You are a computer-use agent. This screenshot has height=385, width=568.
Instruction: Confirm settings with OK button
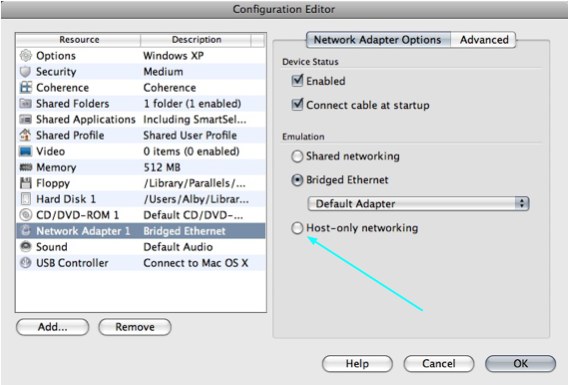[520, 364]
